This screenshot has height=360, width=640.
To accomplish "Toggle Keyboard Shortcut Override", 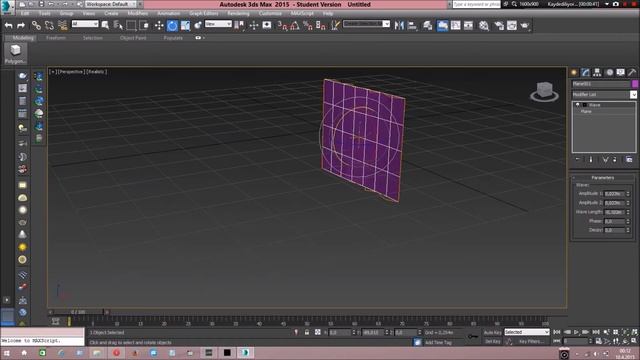I will 267,25.
